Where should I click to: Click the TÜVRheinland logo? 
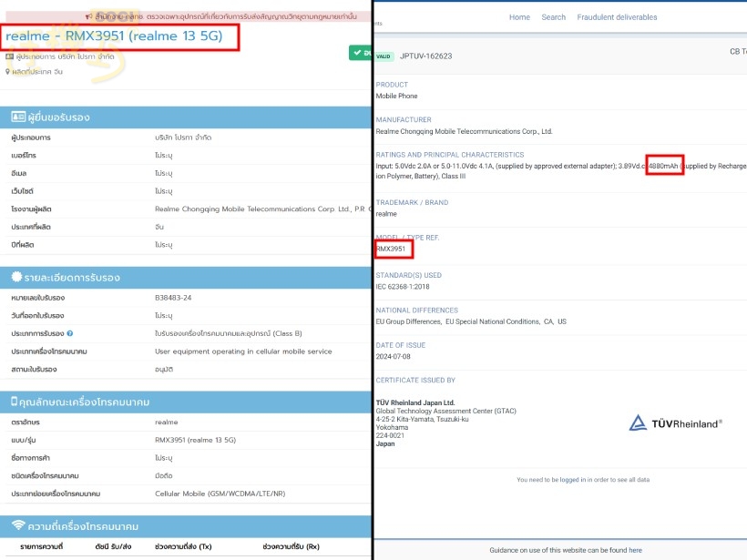pos(676,423)
